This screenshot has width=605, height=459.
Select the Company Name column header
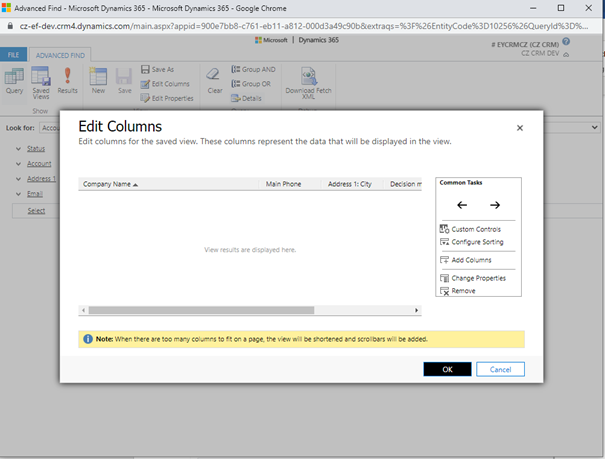click(110, 184)
